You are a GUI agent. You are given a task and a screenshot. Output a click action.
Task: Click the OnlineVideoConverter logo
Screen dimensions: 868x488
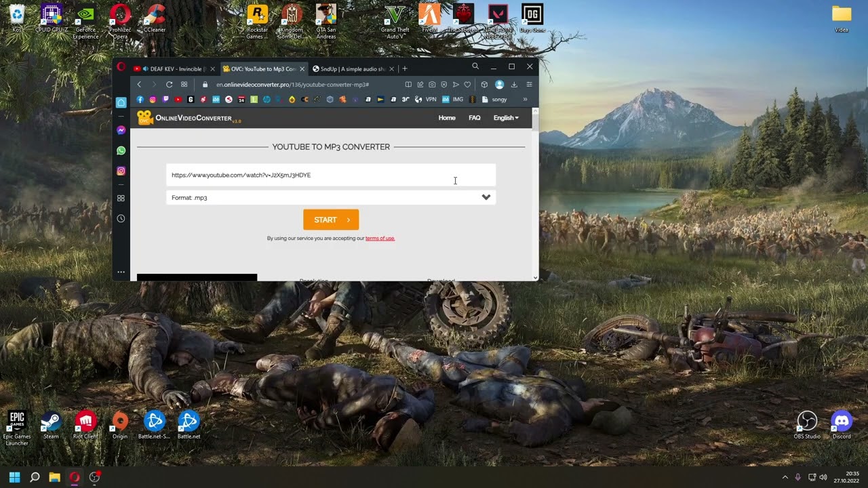pos(189,118)
